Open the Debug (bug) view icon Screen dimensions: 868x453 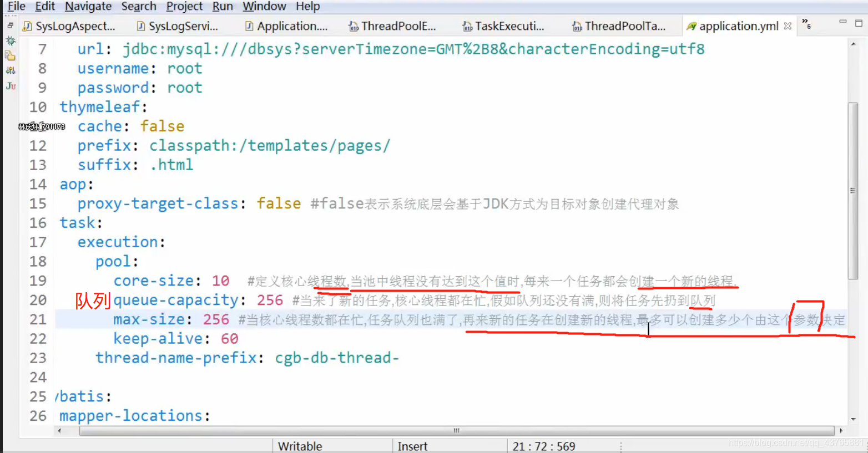click(x=11, y=41)
